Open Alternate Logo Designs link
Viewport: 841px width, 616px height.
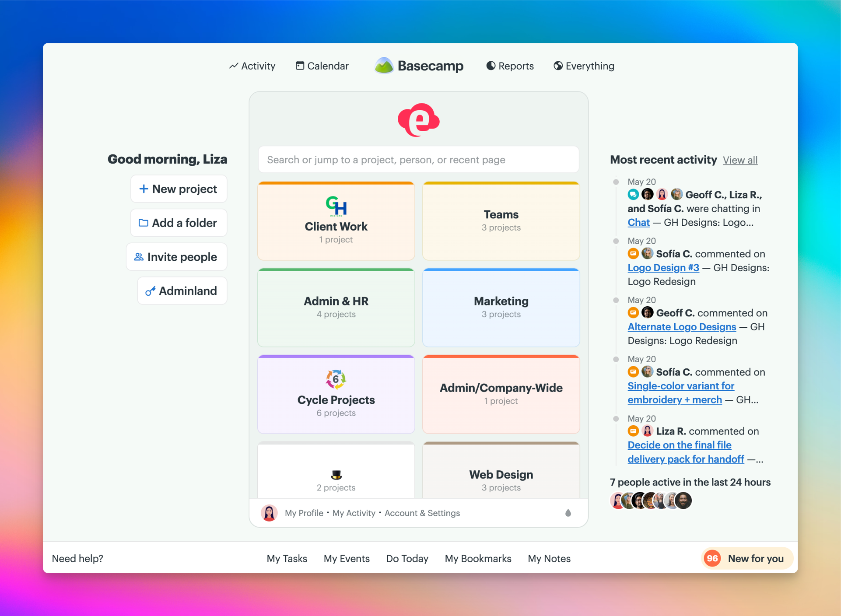tap(682, 327)
